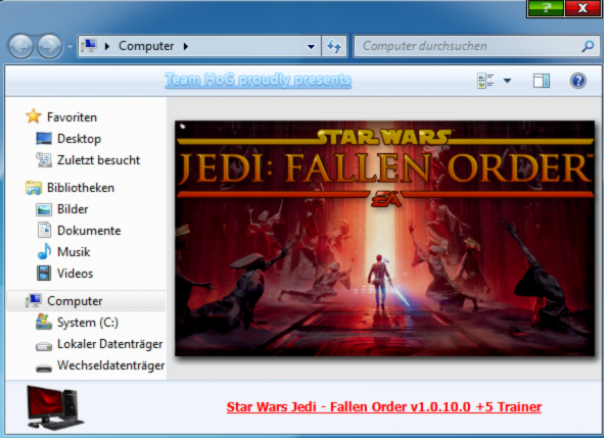Click the Desktop monitor icon

pyautogui.click(x=44, y=138)
